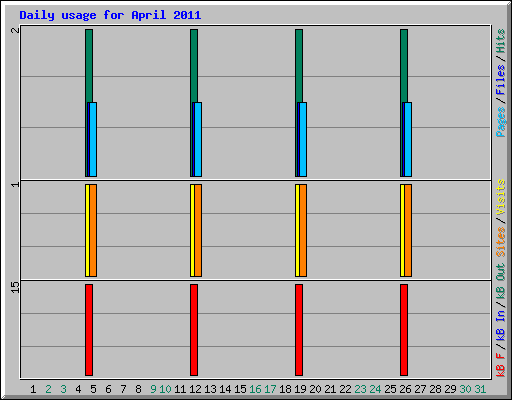512x400 pixels.
Task: Click the red kB F bar for day 19
Action: tap(299, 330)
